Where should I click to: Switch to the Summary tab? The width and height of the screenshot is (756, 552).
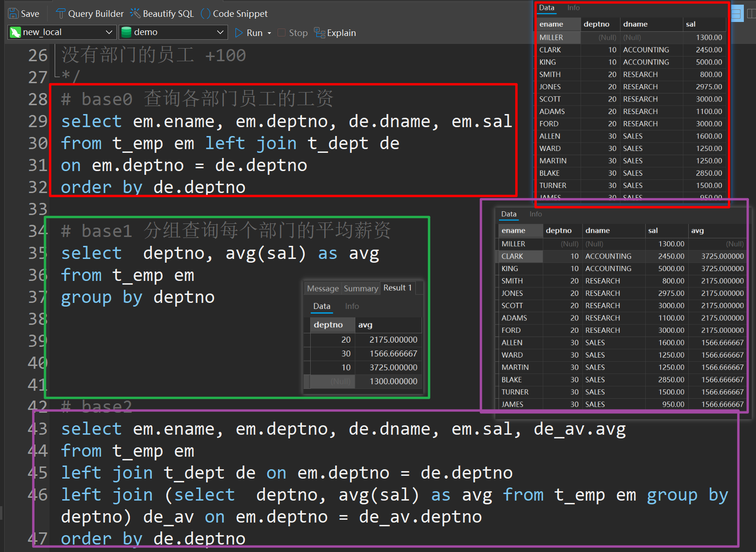(361, 288)
